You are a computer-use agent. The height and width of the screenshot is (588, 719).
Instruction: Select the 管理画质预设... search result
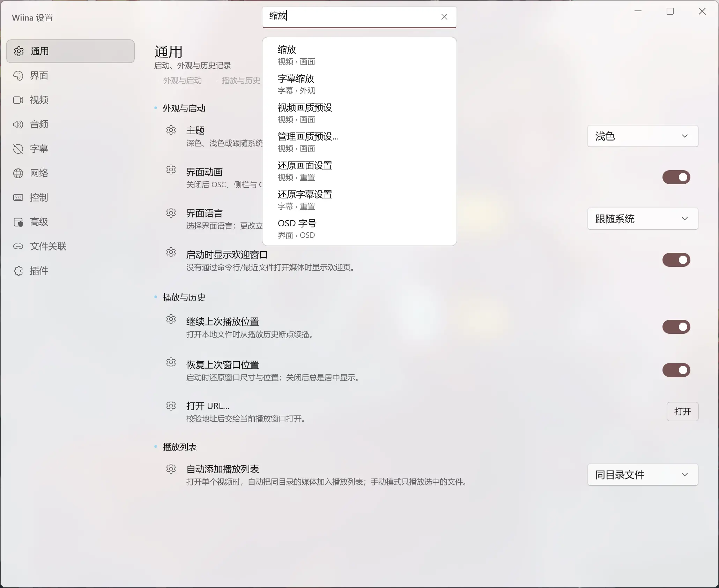pos(359,142)
